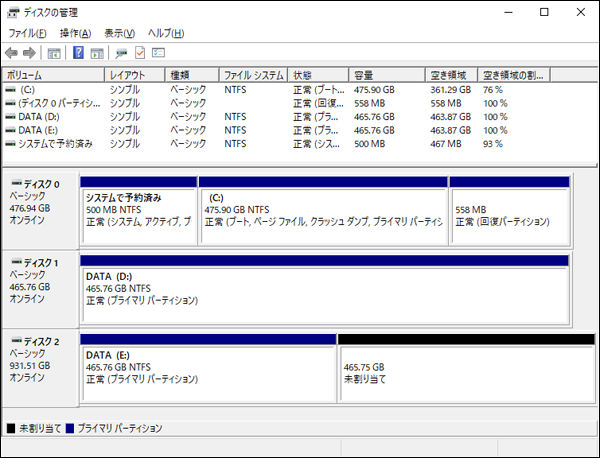Sort by the レイアウト column header

pyautogui.click(x=135, y=75)
